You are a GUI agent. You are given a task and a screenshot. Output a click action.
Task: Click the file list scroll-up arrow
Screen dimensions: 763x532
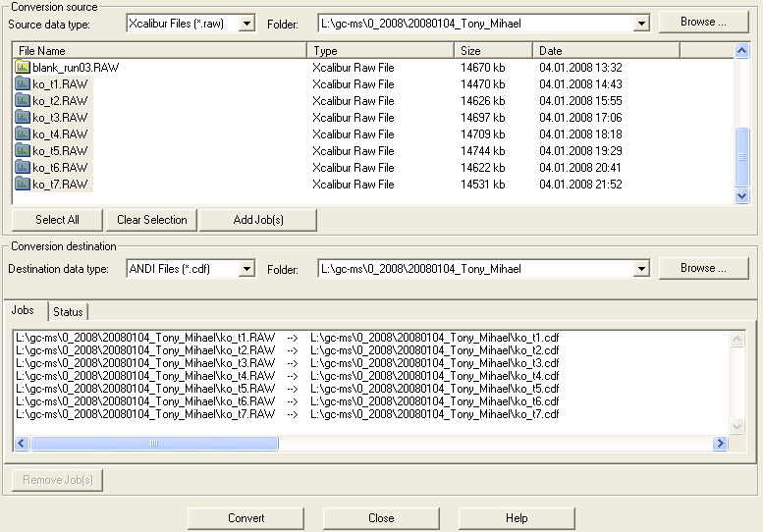pyautogui.click(x=741, y=51)
